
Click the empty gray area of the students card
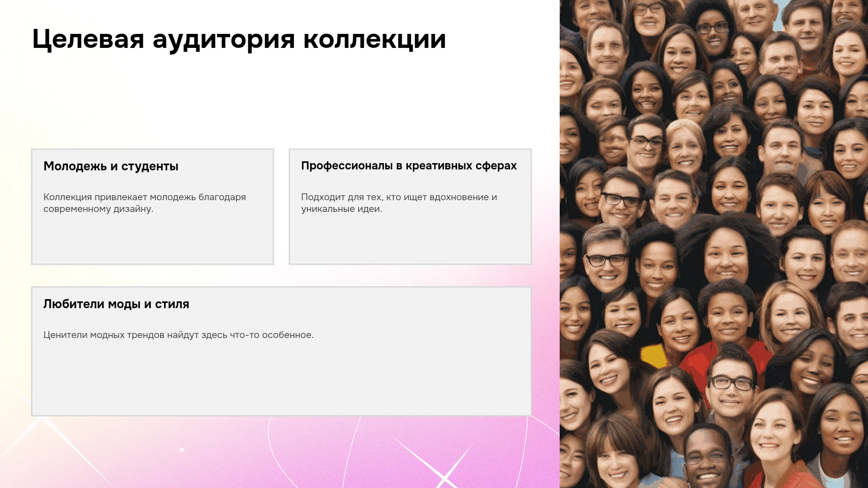tap(152, 239)
